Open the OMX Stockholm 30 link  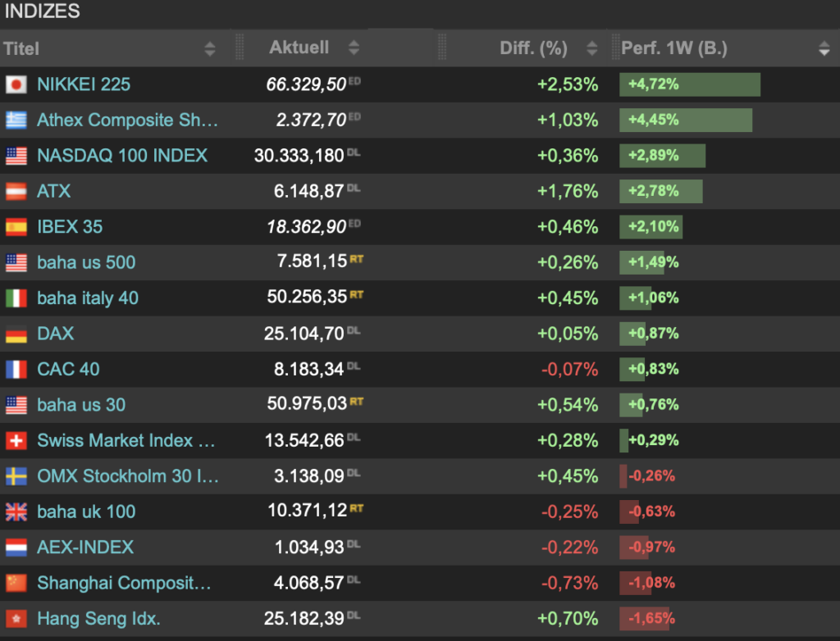pos(127,476)
